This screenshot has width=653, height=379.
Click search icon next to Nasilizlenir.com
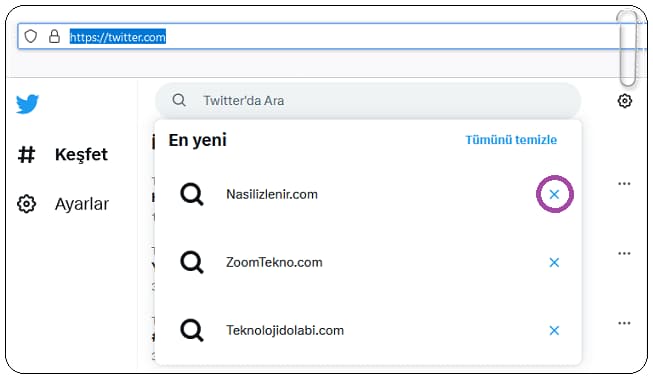click(192, 194)
